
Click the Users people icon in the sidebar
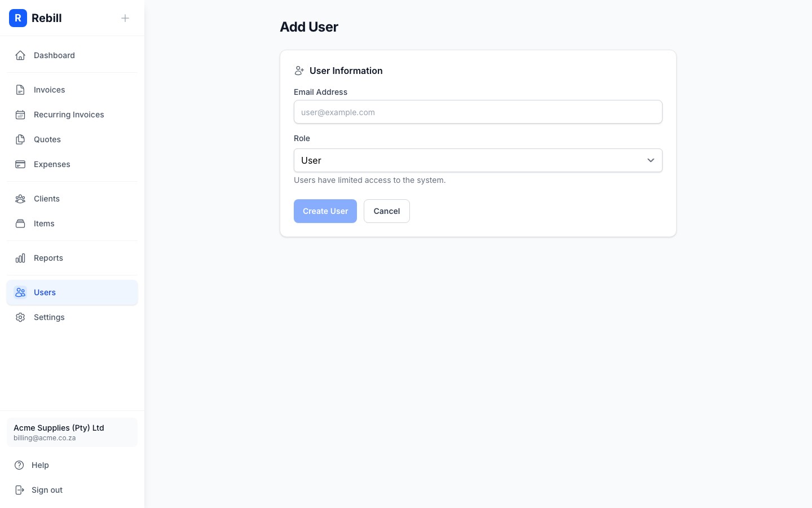click(x=20, y=292)
